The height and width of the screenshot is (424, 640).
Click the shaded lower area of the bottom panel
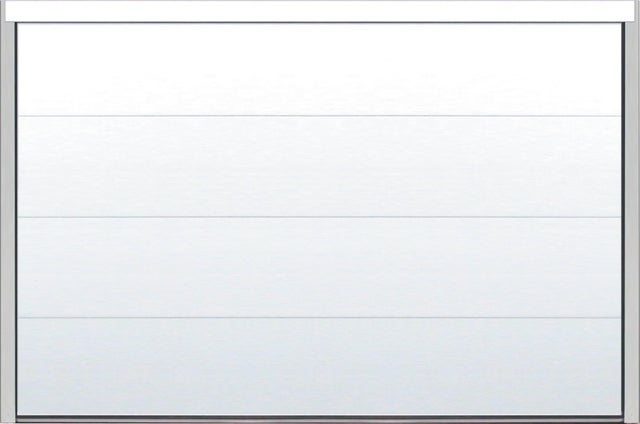(320, 392)
